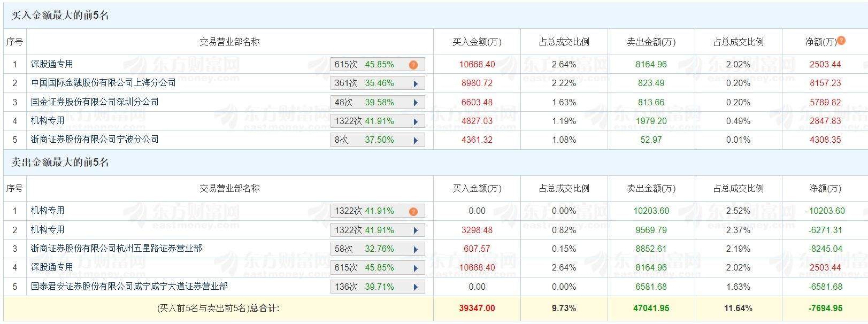Click 卖出金额最大的前5名 section heading
Screen dimensions: 868x324
click(x=60, y=163)
